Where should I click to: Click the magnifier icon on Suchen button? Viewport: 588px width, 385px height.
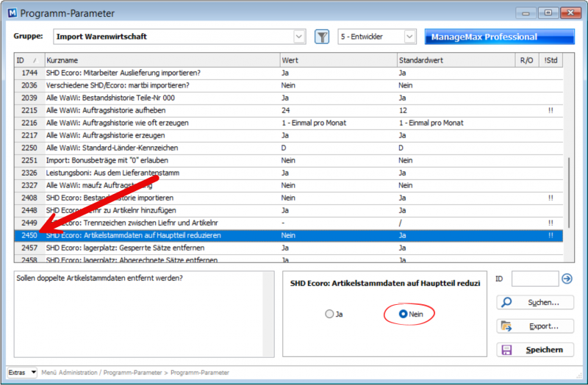coord(506,302)
